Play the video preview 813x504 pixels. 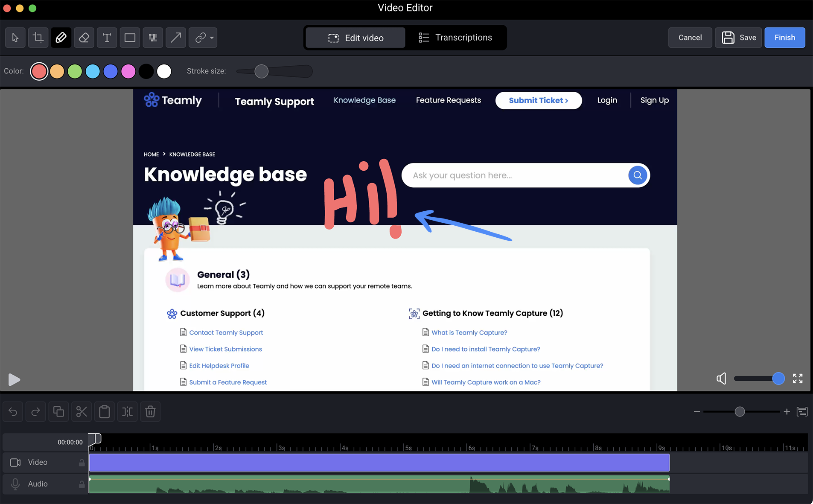point(14,379)
